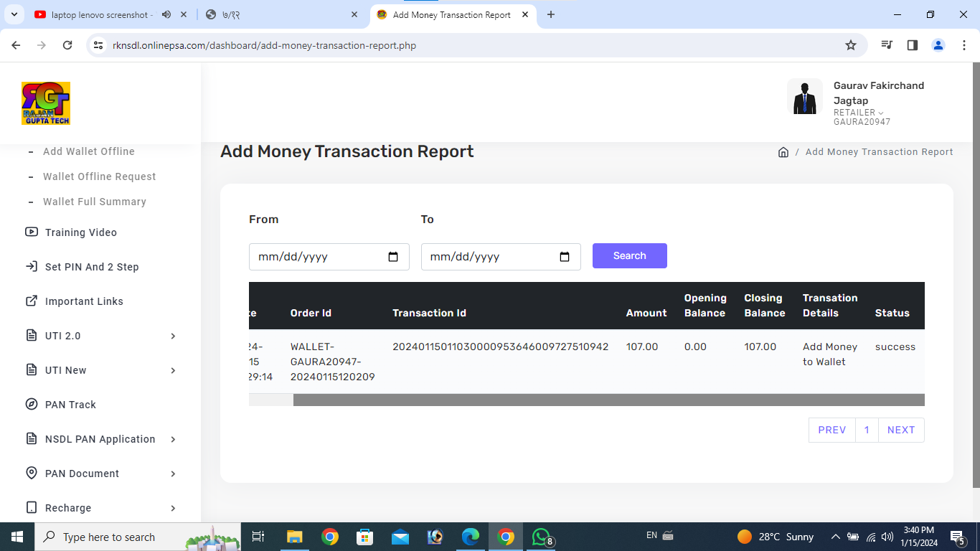Image resolution: width=980 pixels, height=551 pixels.
Task: Toggle the browser side panel button
Action: (x=913, y=45)
